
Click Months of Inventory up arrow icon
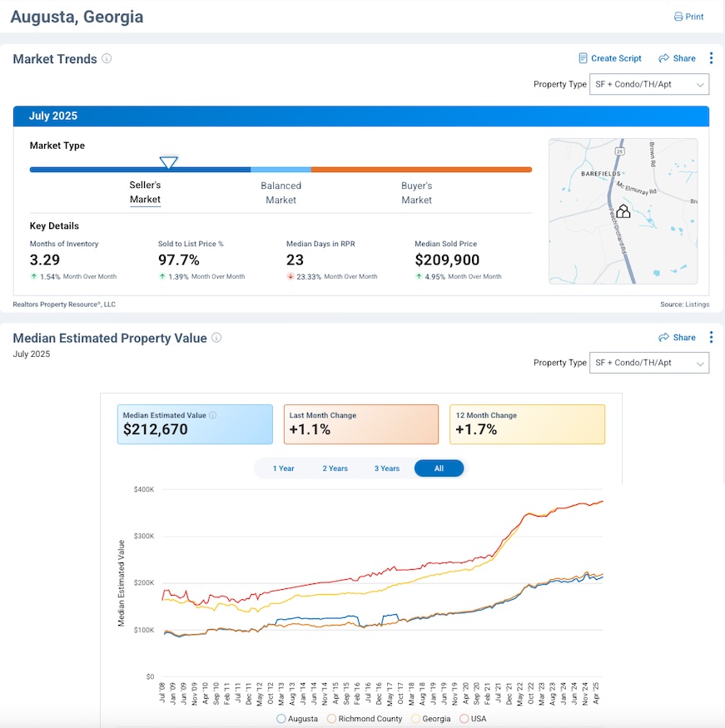click(x=33, y=276)
